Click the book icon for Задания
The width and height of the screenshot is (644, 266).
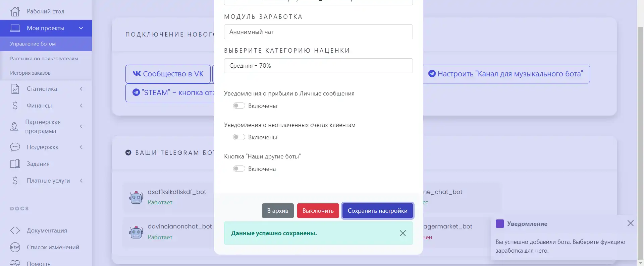pos(15,164)
